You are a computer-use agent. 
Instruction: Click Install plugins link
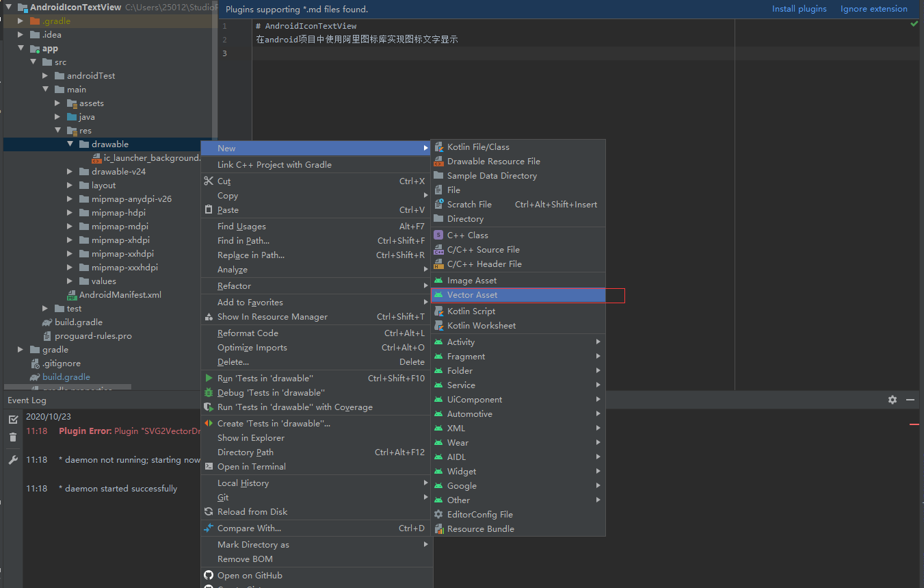[x=799, y=9]
